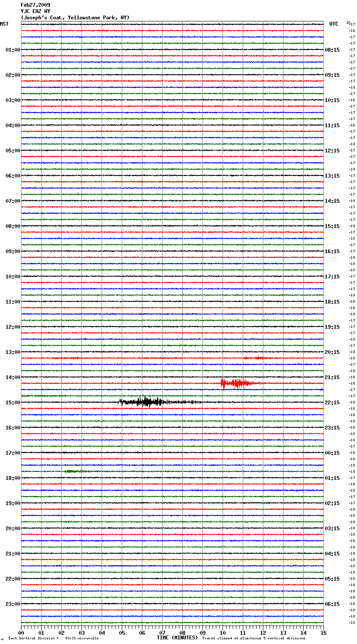357x644 pixels.
Task: Select the 10:15 UTC time label
Action: pos(332,100)
